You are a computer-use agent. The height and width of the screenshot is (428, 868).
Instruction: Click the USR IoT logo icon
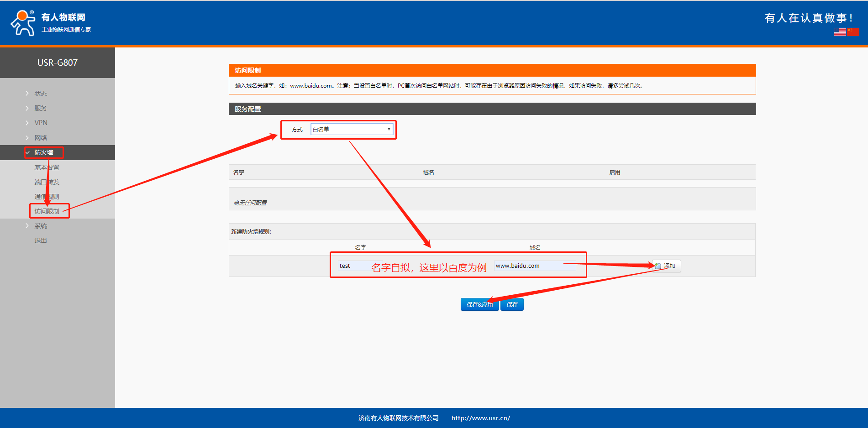tap(23, 23)
